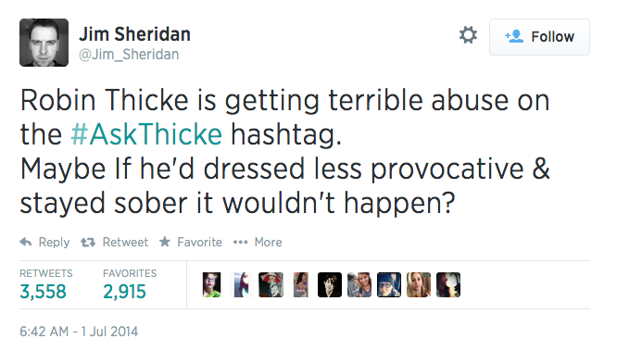
Task: Open the @Jim_Sheridan handle link
Action: [x=129, y=55]
